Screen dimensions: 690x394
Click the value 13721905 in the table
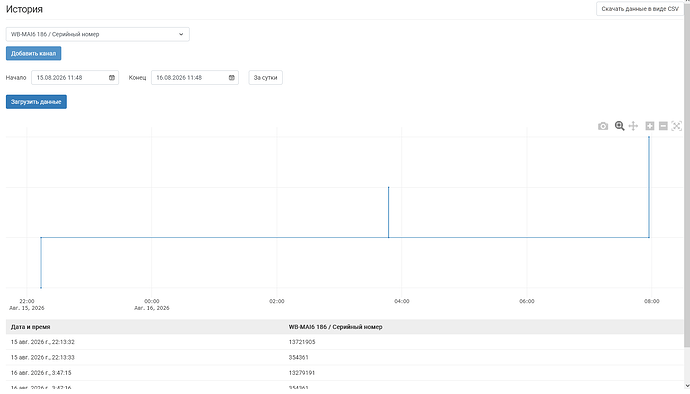(x=302, y=342)
